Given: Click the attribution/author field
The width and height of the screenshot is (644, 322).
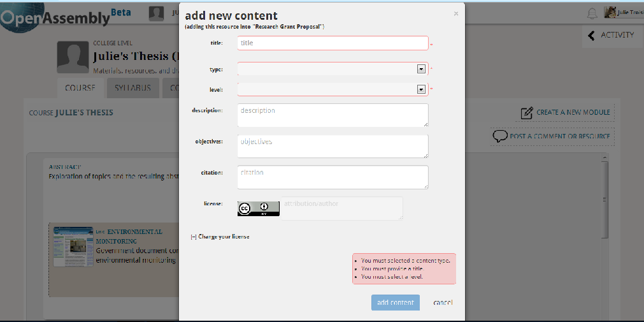Looking at the screenshot, I should (341, 209).
